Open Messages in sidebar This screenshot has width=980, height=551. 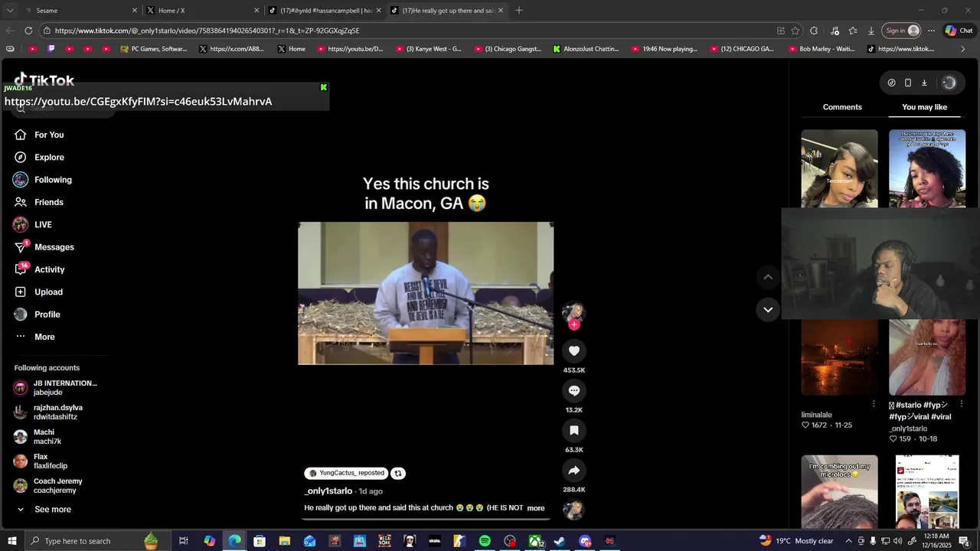click(x=54, y=247)
